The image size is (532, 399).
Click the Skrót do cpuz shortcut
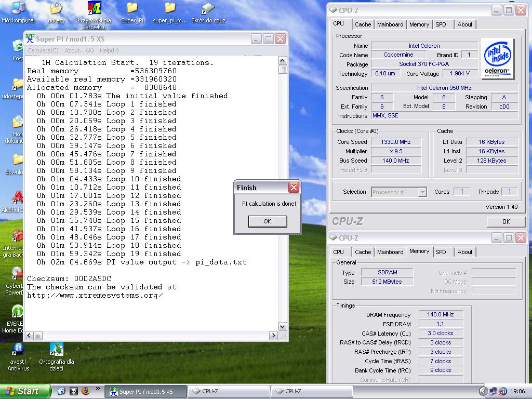coord(208,9)
